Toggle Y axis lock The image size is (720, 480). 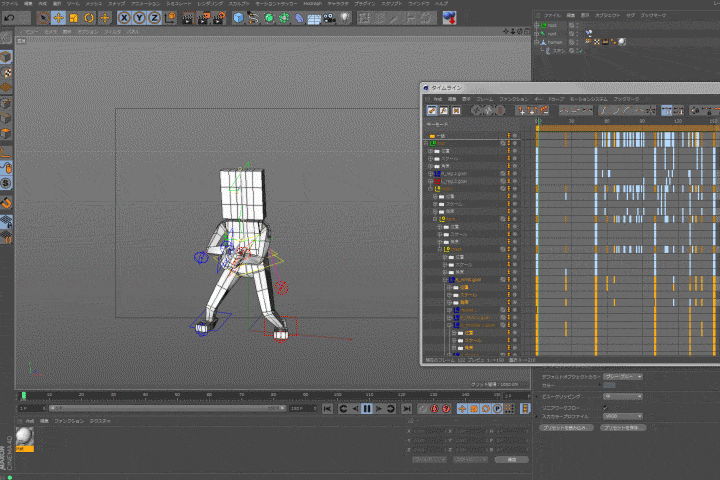(x=140, y=18)
